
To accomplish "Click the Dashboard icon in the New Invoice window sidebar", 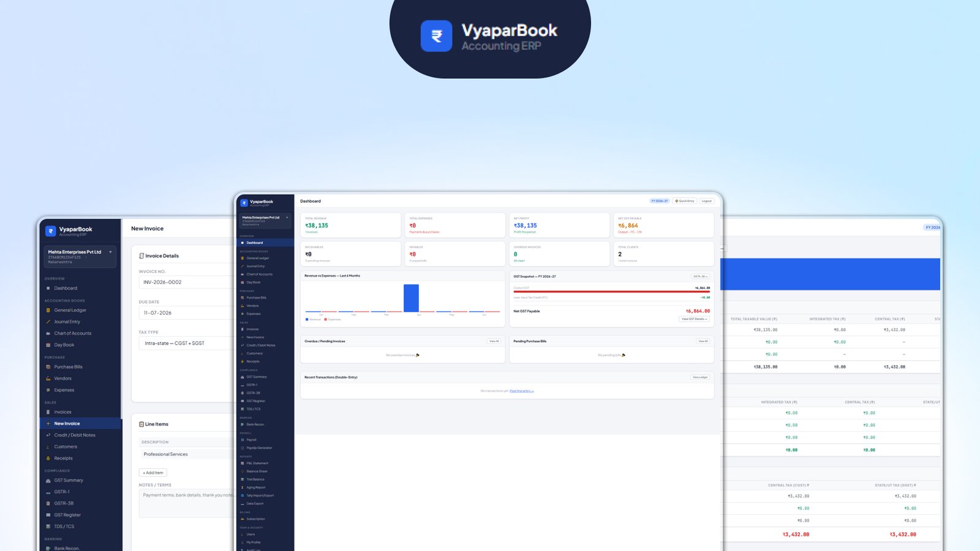I will click(48, 288).
